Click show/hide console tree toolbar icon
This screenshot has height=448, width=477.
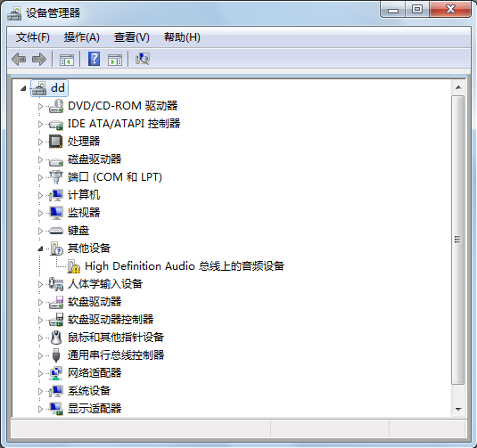tap(67, 60)
